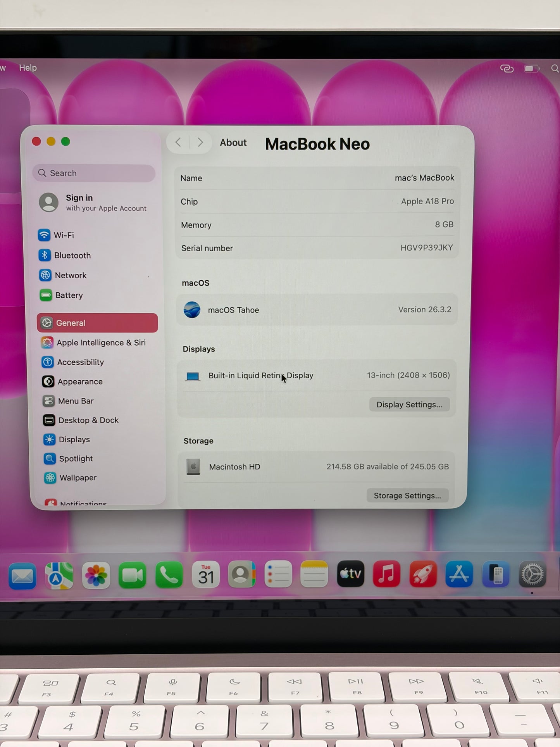Click the sidebar Search field
Viewport: 560px width, 747px height.
coord(94,173)
